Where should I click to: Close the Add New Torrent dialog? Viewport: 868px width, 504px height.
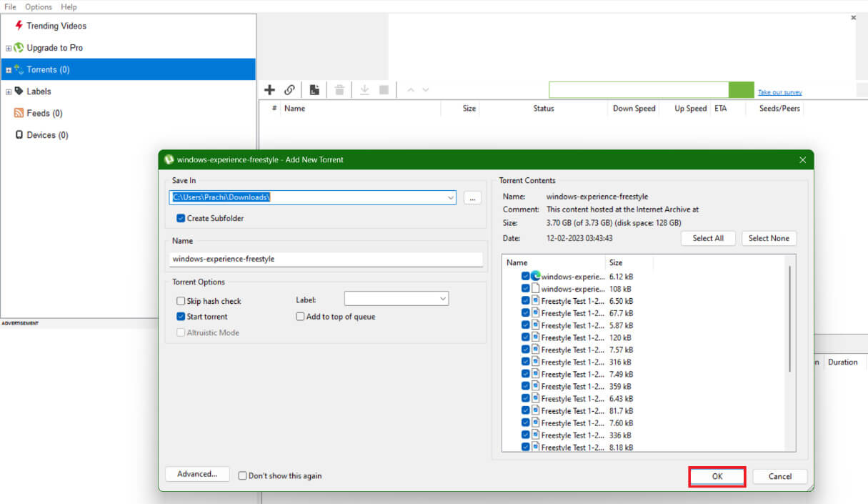pyautogui.click(x=802, y=160)
